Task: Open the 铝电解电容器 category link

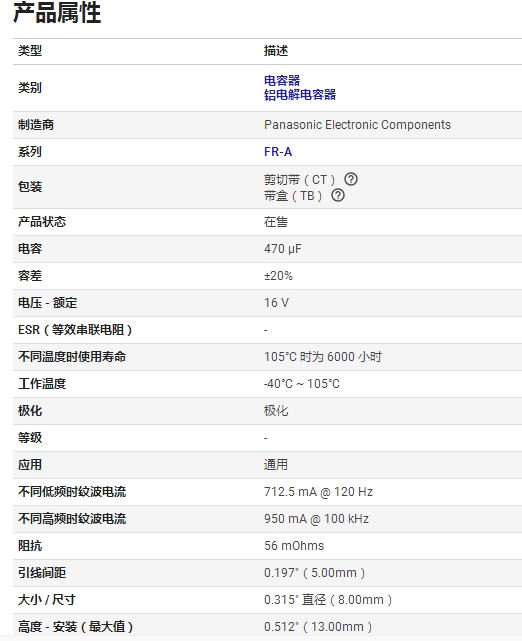Action: 300,95
